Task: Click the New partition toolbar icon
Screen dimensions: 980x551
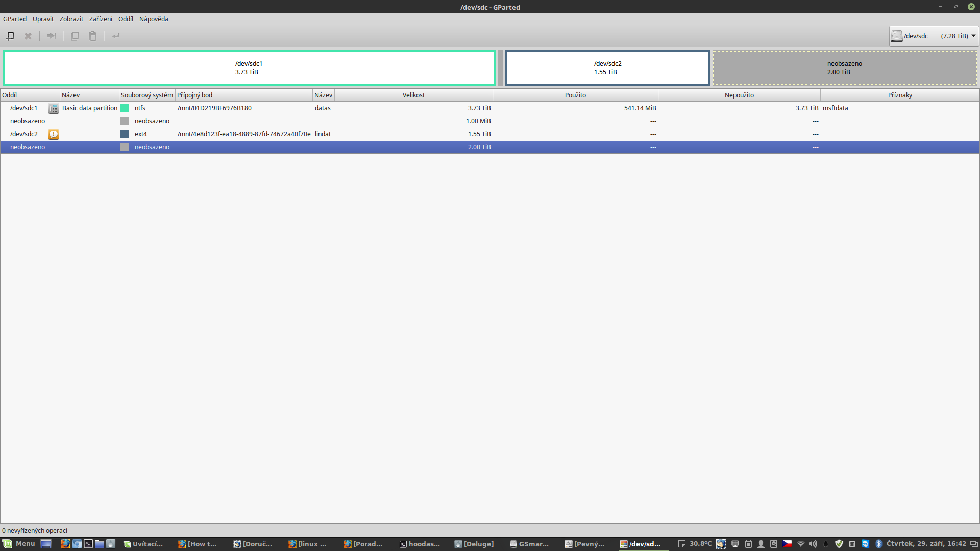Action: [x=10, y=36]
